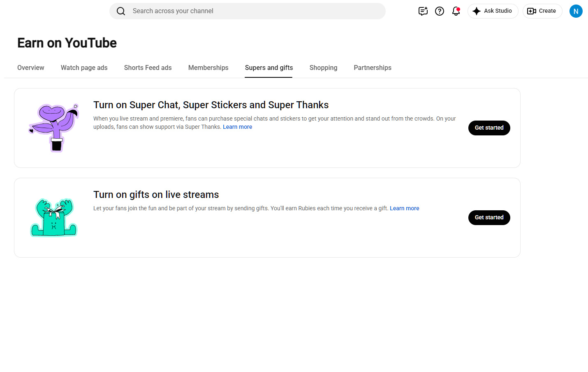588x372 pixels.
Task: Click the purple plant Super Chat illustration
Action: [54, 128]
